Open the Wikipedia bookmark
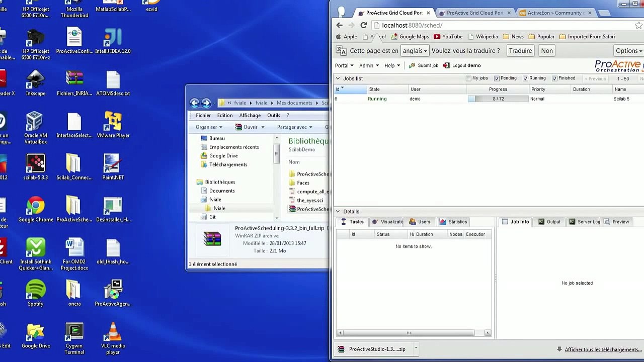 (482, 37)
